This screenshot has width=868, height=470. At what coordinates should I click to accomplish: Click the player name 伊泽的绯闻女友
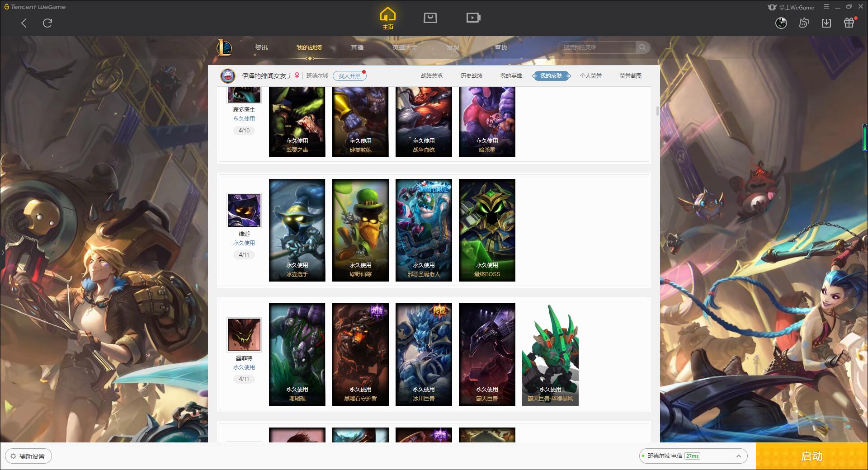266,76
